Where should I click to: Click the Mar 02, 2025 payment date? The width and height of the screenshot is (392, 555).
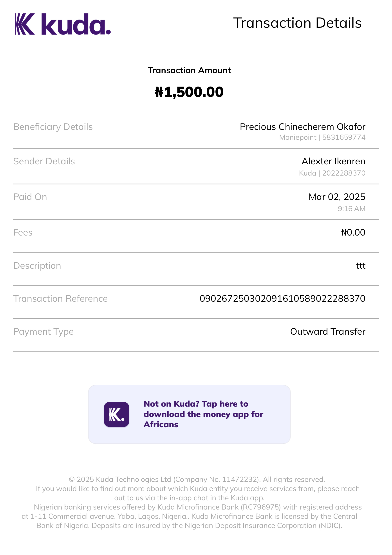337,197
